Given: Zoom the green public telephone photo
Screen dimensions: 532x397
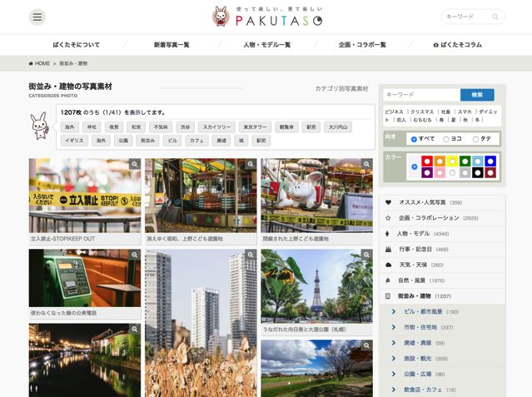Looking at the screenshot, I should pyautogui.click(x=135, y=255).
